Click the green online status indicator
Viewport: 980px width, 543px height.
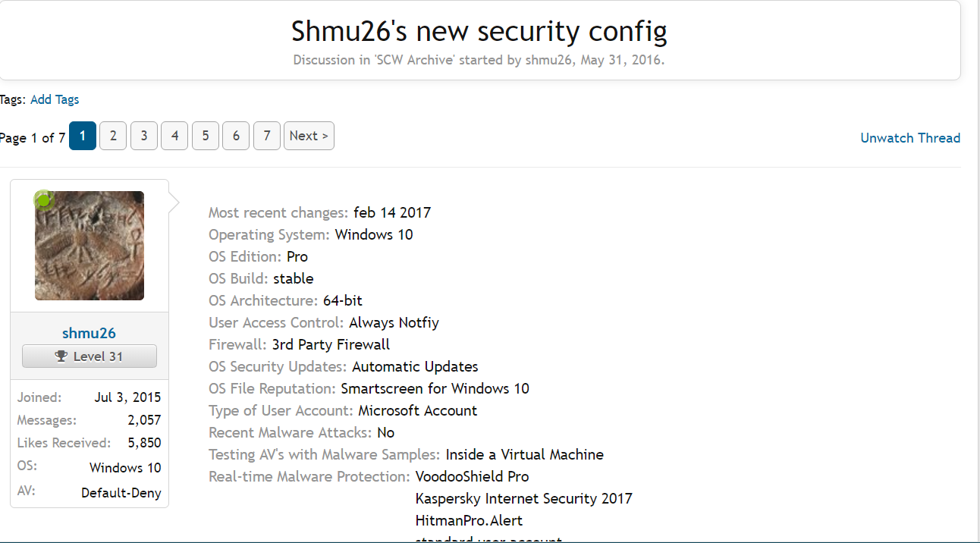[x=44, y=200]
